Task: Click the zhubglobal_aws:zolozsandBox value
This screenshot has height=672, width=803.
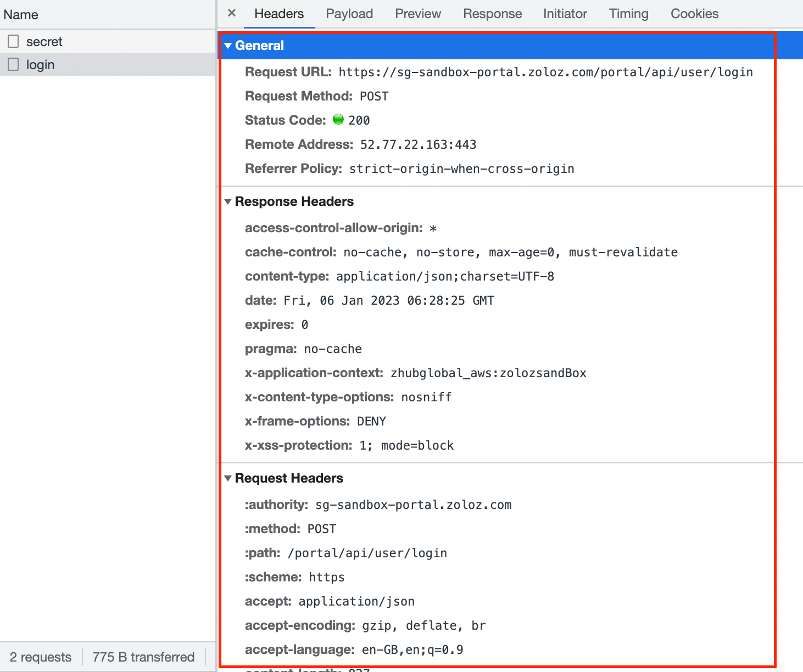Action: click(488, 373)
